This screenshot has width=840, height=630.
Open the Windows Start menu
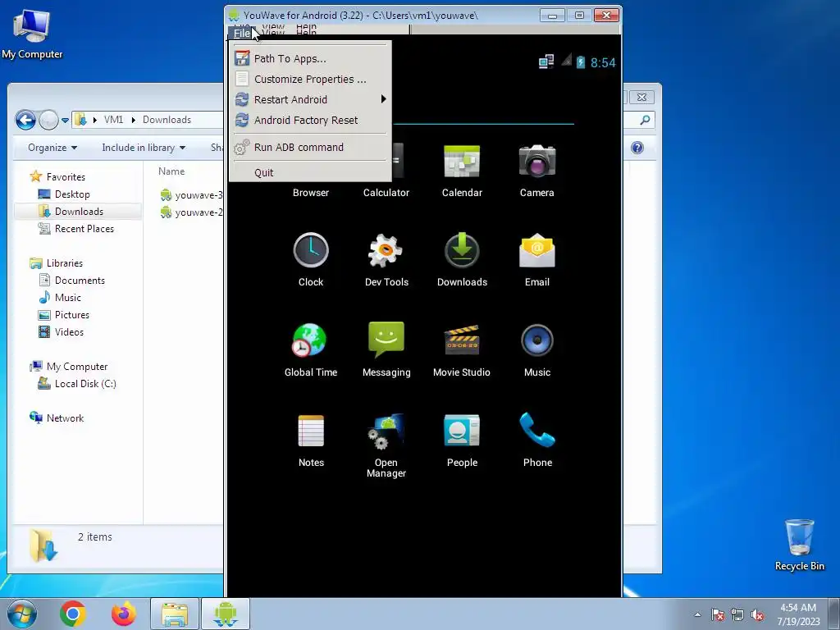(x=22, y=614)
